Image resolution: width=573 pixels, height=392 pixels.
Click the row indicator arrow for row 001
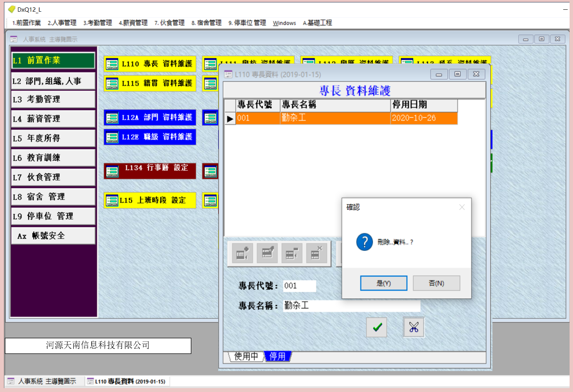230,119
